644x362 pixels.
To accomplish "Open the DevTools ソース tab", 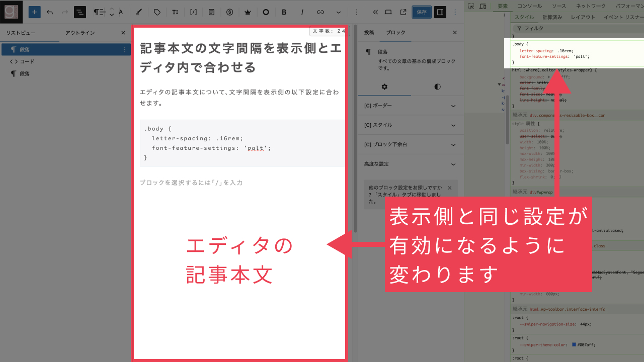I will pyautogui.click(x=558, y=6).
